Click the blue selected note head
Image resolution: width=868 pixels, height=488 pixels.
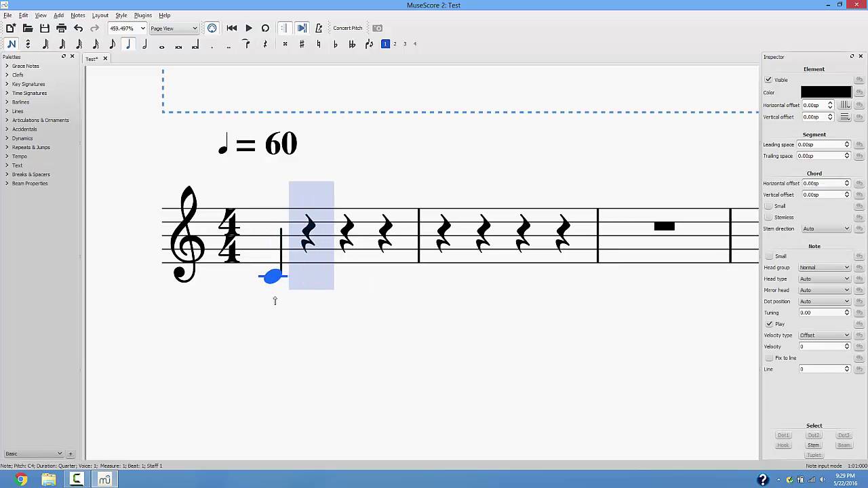coord(273,276)
